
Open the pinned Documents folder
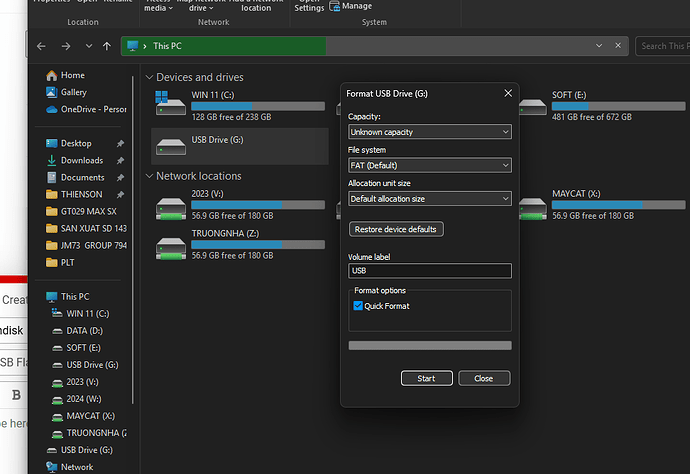coord(75,177)
